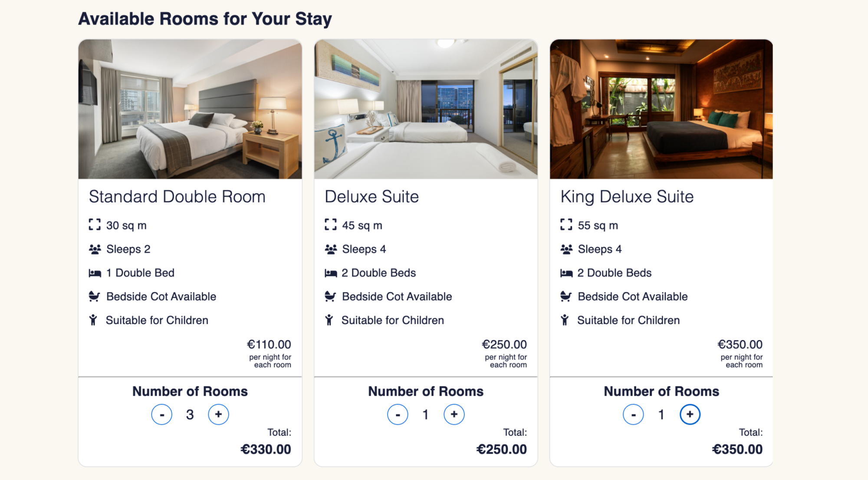Add one more Deluxe Suite room
The image size is (868, 480).
coord(454,414)
